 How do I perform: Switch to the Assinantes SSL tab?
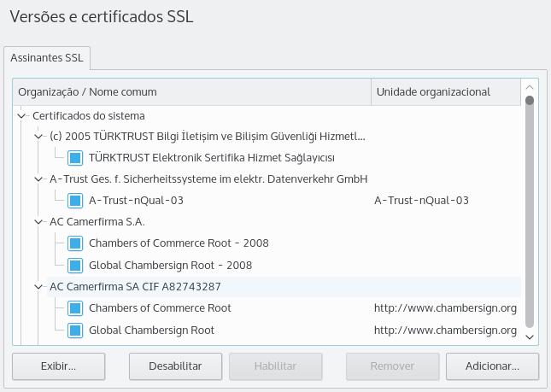coord(49,58)
